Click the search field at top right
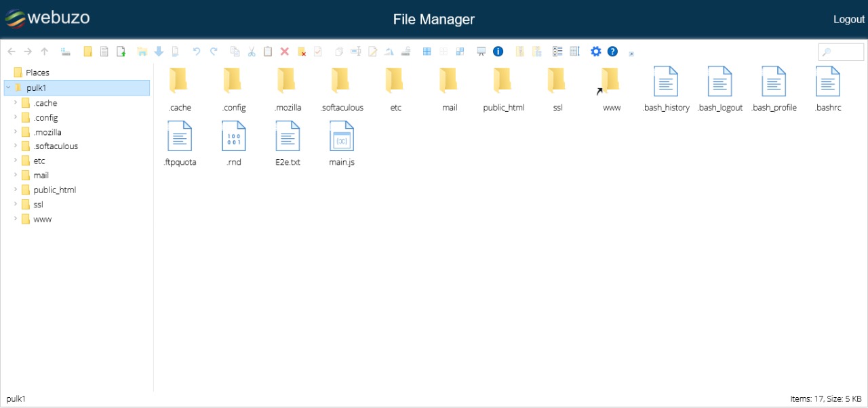 (841, 51)
